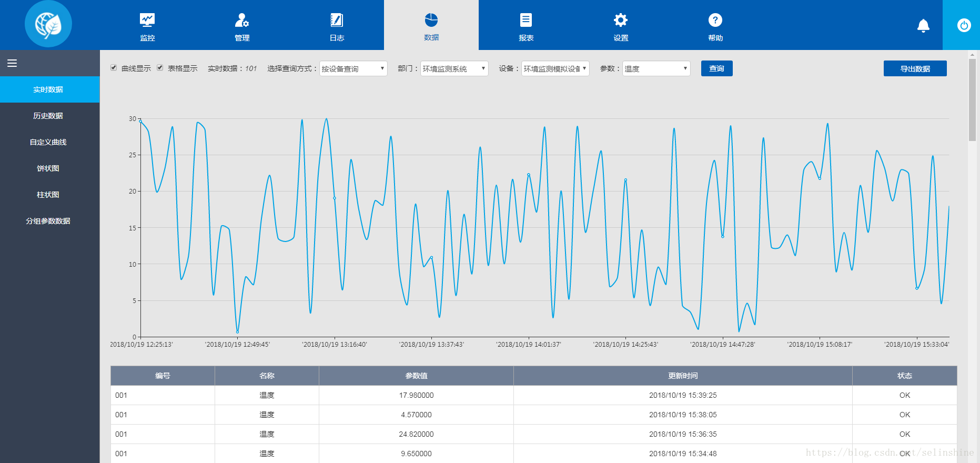Select 历史数据 in the sidebar
Screen dimensions: 980x463
point(49,116)
